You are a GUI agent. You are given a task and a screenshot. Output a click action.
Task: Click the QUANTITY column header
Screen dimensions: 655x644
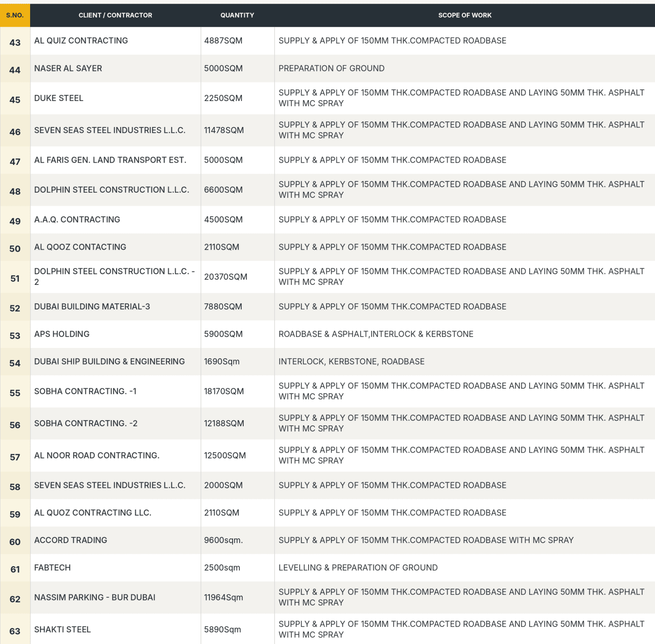click(237, 15)
